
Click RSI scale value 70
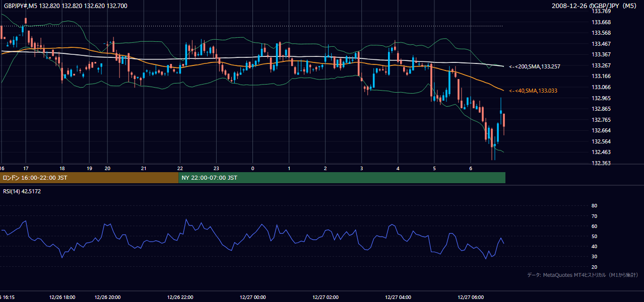[594, 216]
